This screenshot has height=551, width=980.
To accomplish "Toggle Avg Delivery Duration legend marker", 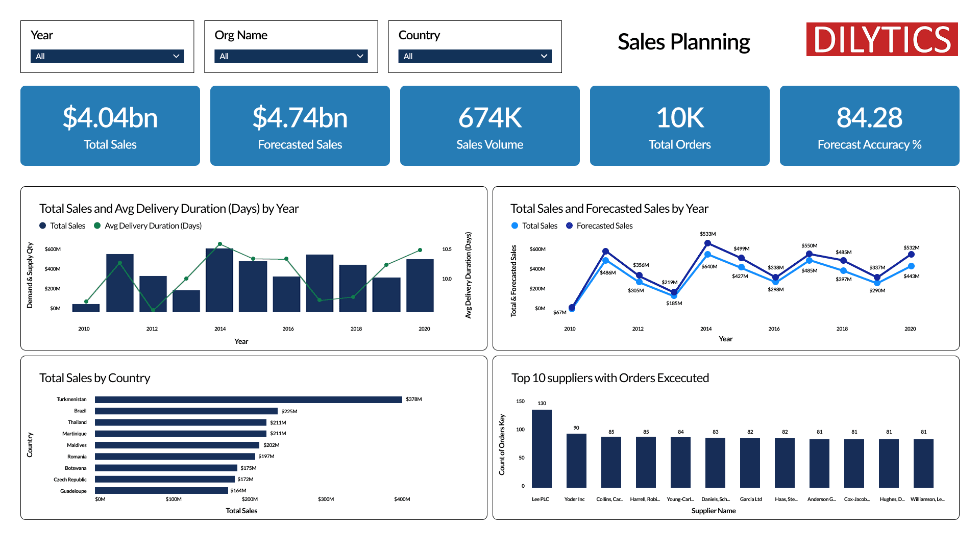I will [x=97, y=226].
